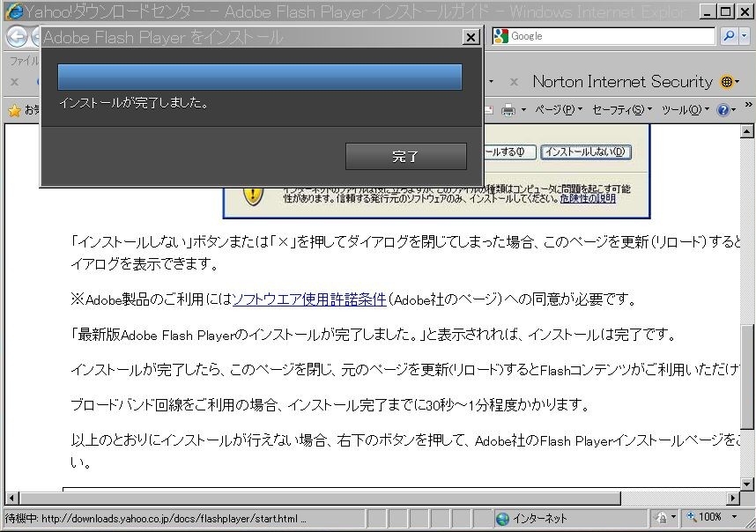This screenshot has width=756, height=532.
Task: Expand the protected mode dropdown arrow
Action: [x=673, y=516]
